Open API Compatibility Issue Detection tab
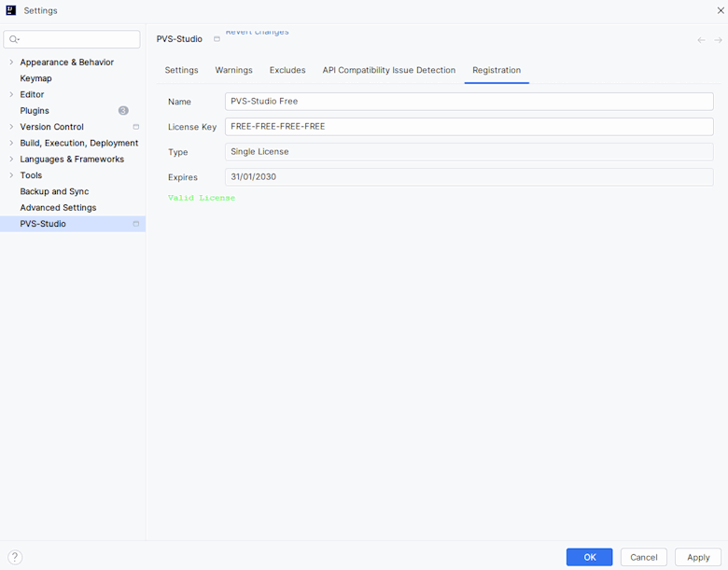Viewport: 728px width, 570px height. point(389,70)
